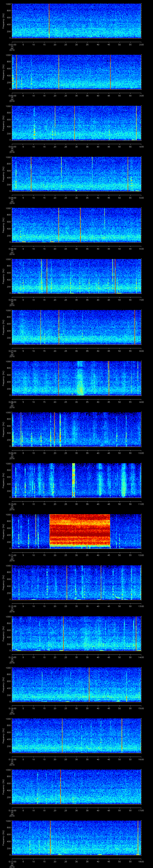Select the "0:04:00" start time label
Image resolution: width=153 pixels, height=868 pixels.
pos(12,197)
